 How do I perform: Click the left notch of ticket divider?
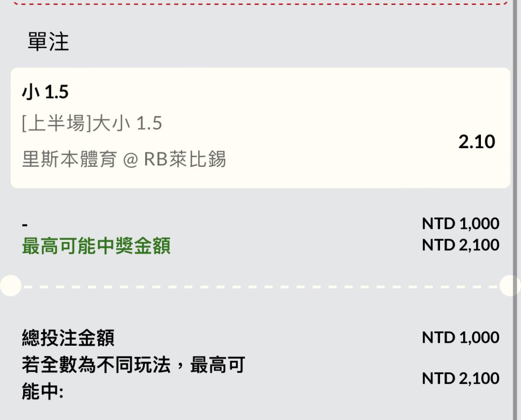(x=11, y=285)
